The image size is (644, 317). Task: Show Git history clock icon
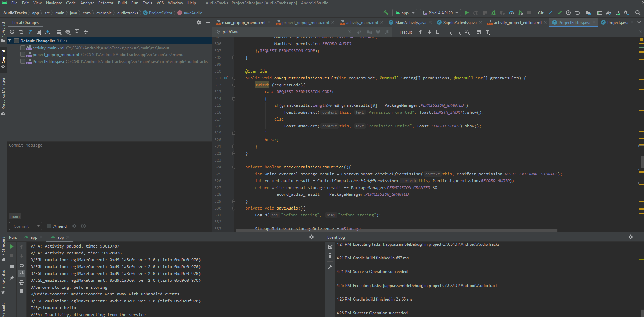[x=568, y=13]
